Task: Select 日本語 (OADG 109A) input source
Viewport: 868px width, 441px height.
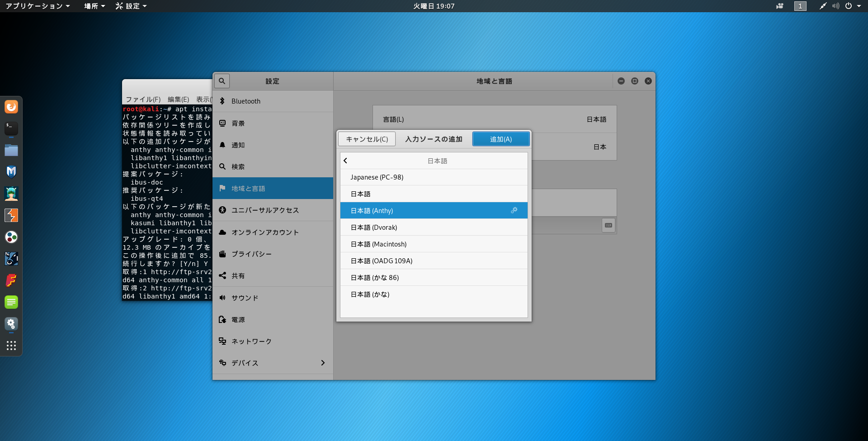Action: (x=434, y=261)
